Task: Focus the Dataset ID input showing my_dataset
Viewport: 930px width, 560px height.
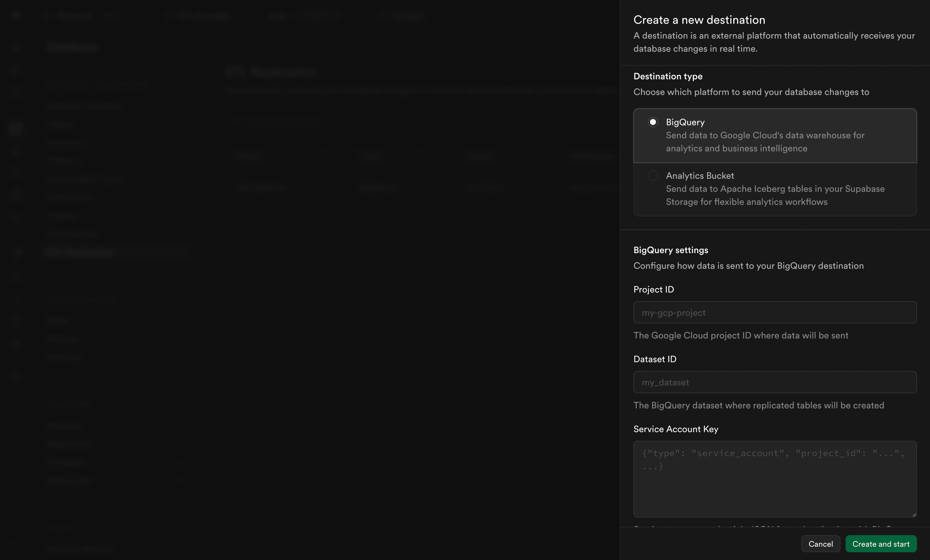Action: pyautogui.click(x=775, y=382)
